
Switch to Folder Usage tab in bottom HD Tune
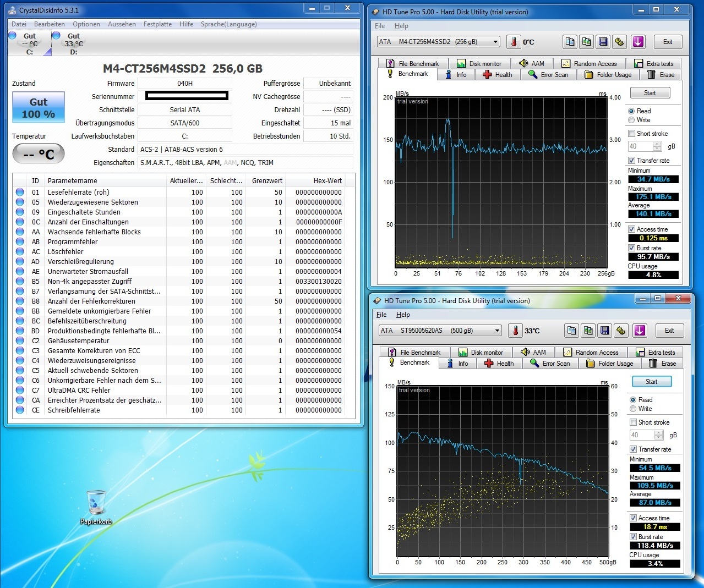609,364
